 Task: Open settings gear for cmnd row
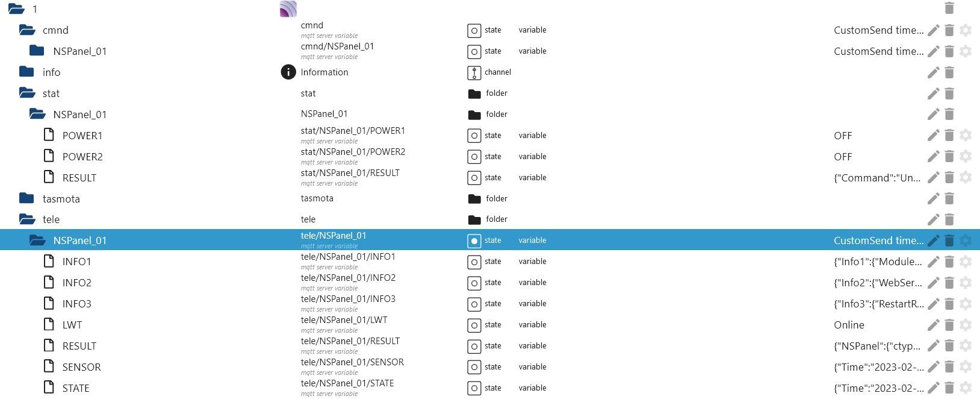(966, 30)
